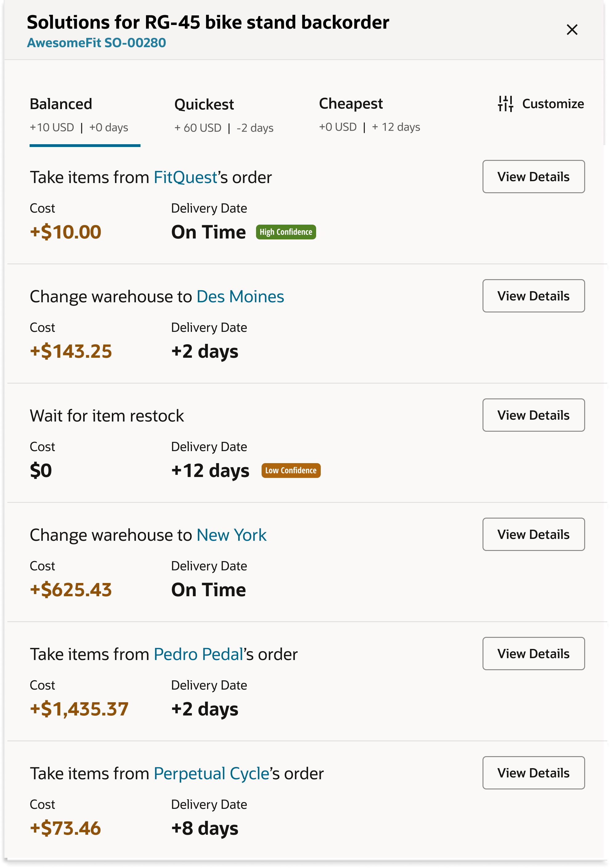Open the Pedro Pedal customer link
611x868 pixels.
point(198,654)
